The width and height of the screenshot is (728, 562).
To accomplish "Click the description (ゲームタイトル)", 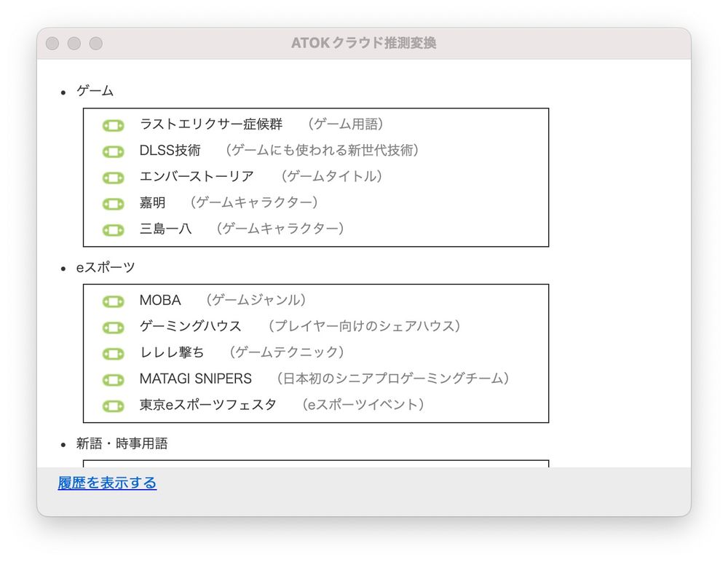I will tap(331, 176).
